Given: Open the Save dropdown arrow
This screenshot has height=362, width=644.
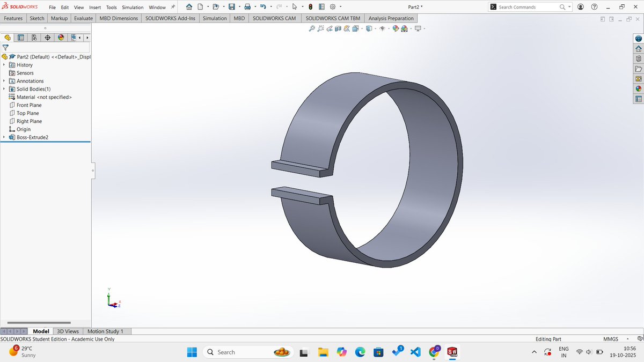Looking at the screenshot, I should (x=239, y=7).
